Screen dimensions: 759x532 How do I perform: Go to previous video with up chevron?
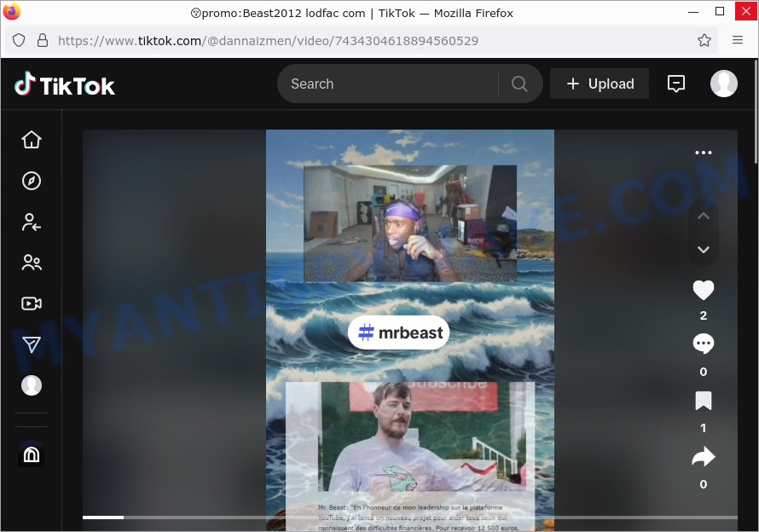coord(704,216)
